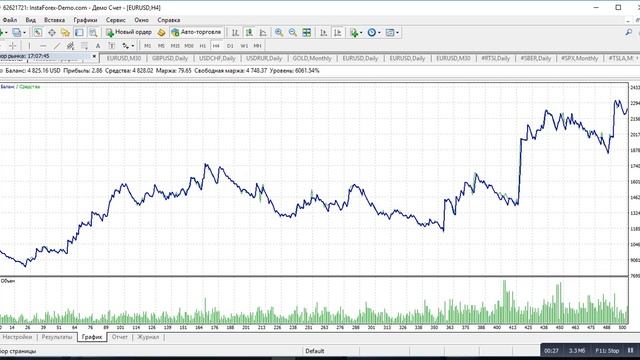
Task: Pause the screen recording overlay
Action: coord(631,351)
